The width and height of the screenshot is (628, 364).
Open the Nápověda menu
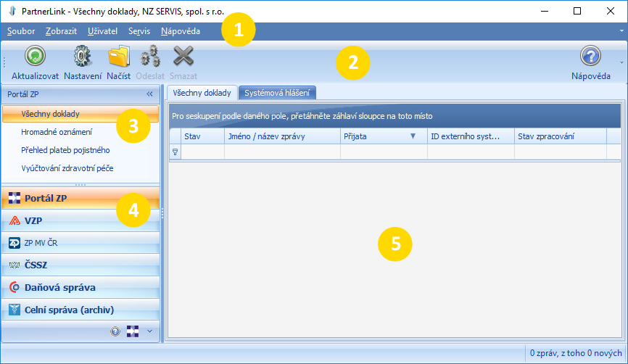[181, 31]
